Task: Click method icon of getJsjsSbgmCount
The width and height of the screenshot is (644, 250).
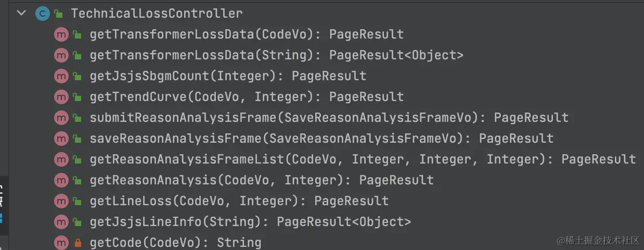Action: coord(61,76)
